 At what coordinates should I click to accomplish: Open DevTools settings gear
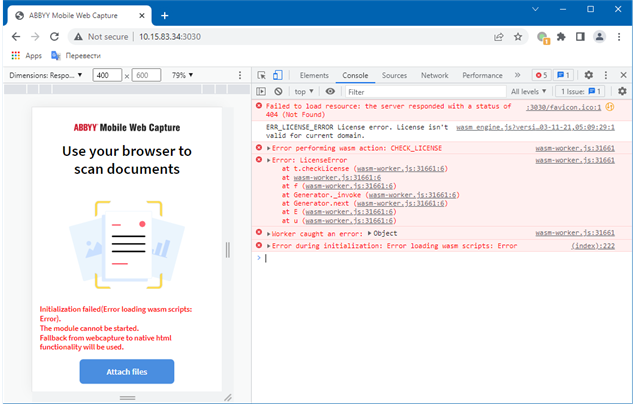pos(589,75)
